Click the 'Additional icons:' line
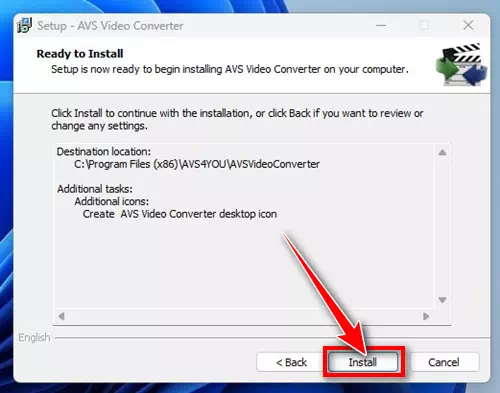The height and width of the screenshot is (393, 500). point(112,202)
